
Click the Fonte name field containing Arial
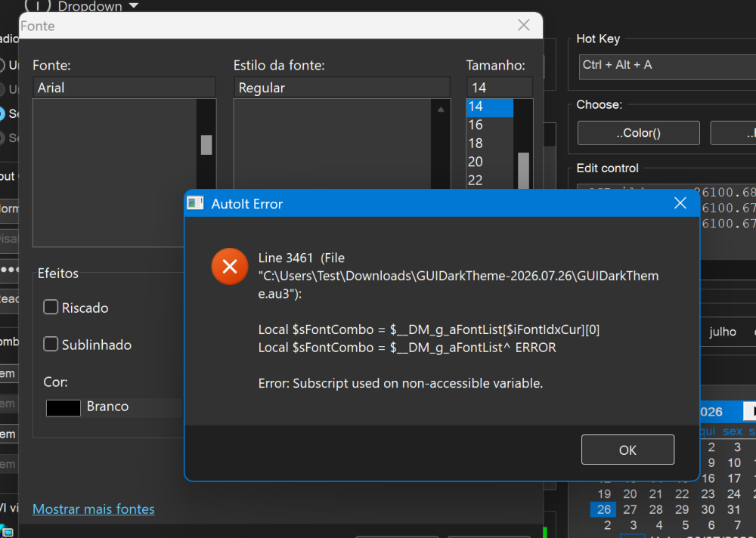pyautogui.click(x=125, y=88)
